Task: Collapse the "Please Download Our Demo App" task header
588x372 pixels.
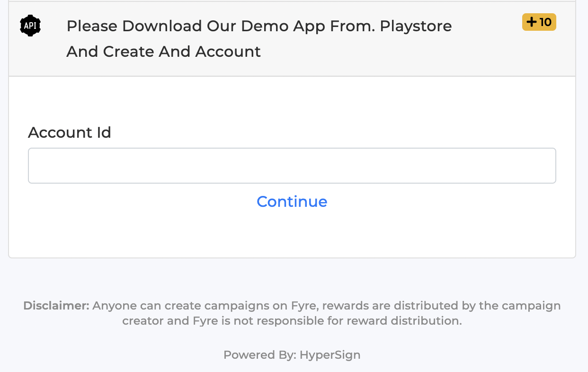Action: pos(292,39)
